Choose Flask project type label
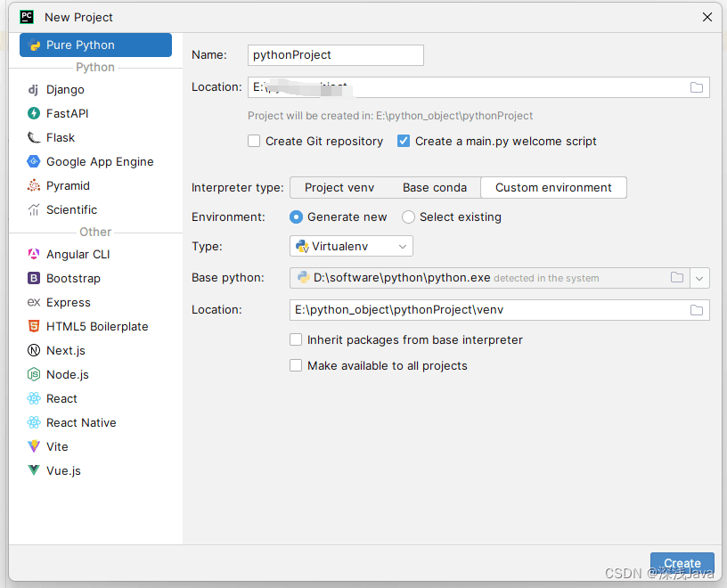This screenshot has width=727, height=588. point(61,138)
